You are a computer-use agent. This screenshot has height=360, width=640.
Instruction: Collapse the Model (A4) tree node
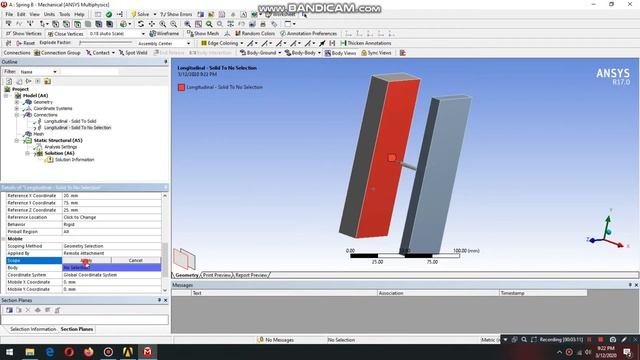(6, 96)
